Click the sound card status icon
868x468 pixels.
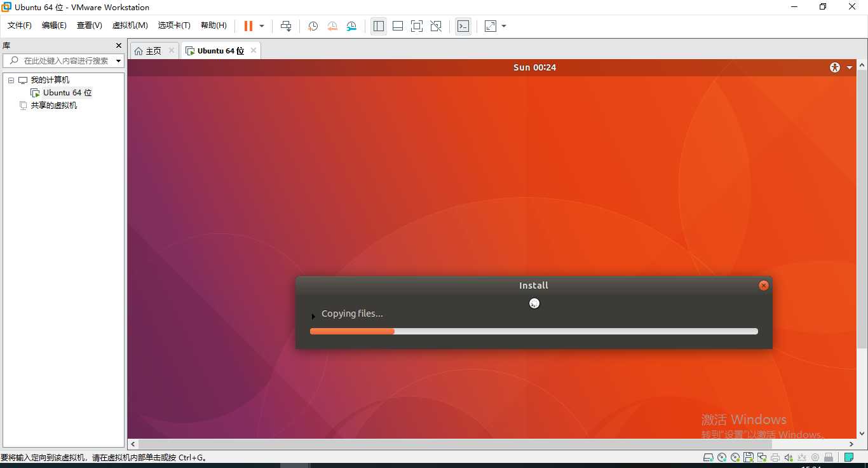tap(789, 457)
